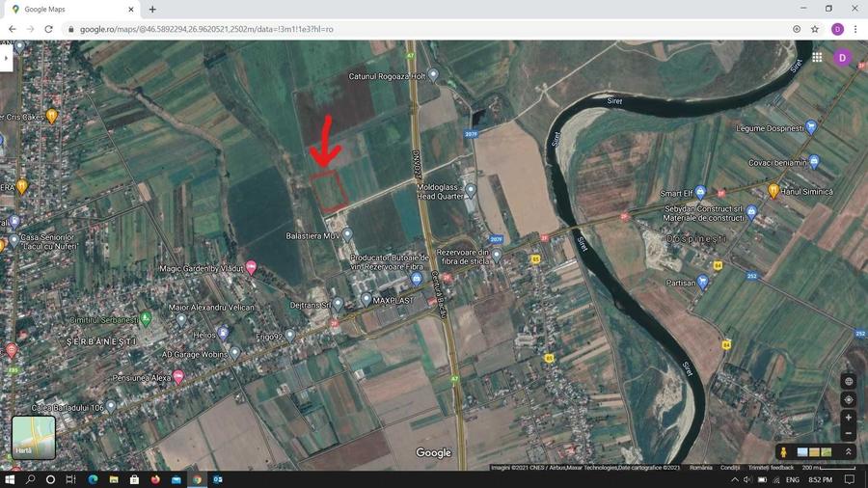868x488 pixels.
Task: Select the Balastiera Muv location pin
Action: 347,234
